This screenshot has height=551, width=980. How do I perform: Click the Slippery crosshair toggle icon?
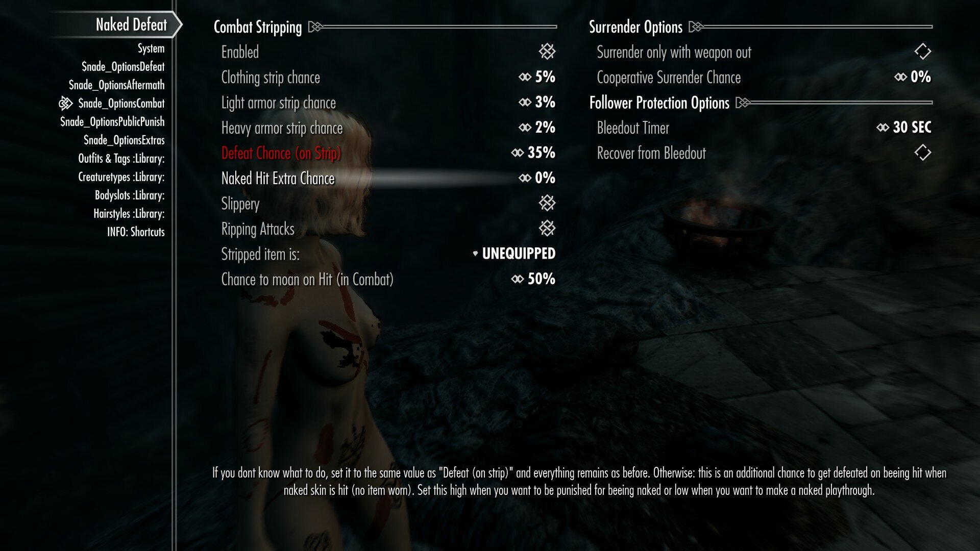[x=548, y=203]
